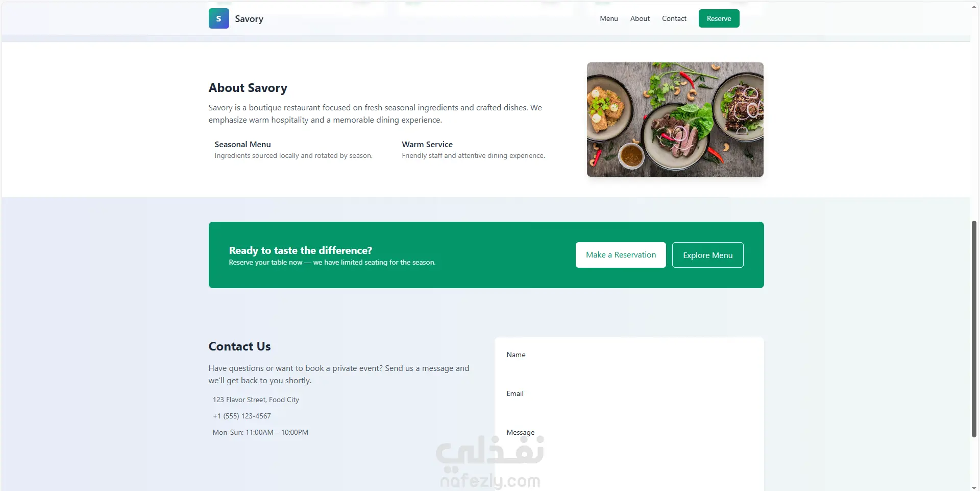Click the phone number +1 (555) 123-4567
The image size is (980, 491).
tap(241, 416)
